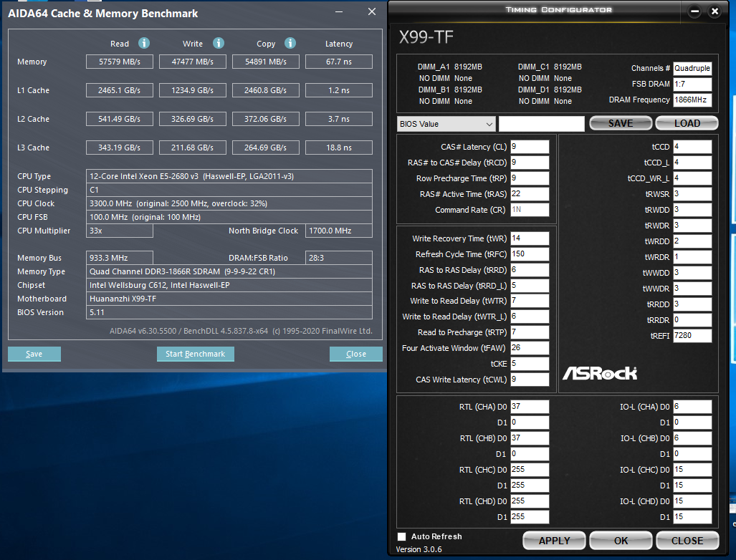Click the tCCD value field

coord(692,147)
